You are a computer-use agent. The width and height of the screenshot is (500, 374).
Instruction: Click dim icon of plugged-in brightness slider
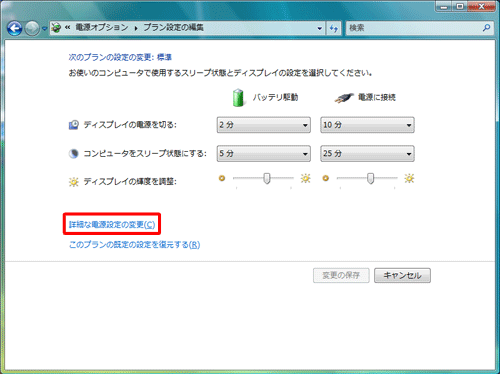coord(326,178)
